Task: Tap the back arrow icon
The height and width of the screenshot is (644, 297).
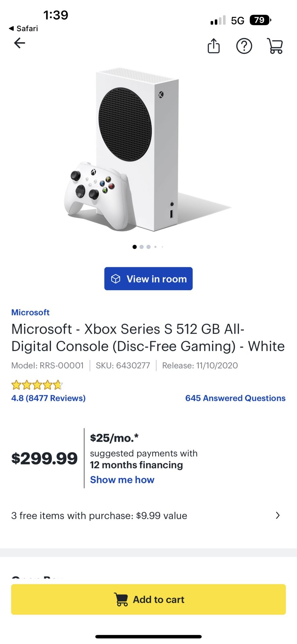Action: 19,43
